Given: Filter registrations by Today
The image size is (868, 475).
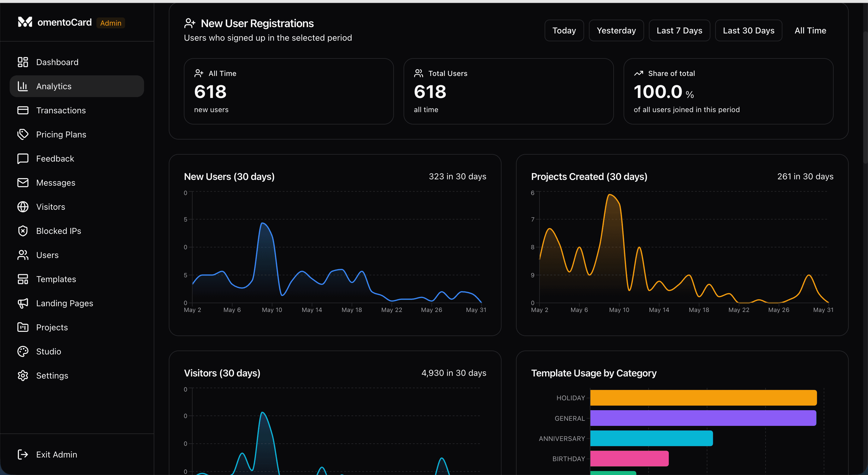Looking at the screenshot, I should click(x=564, y=30).
